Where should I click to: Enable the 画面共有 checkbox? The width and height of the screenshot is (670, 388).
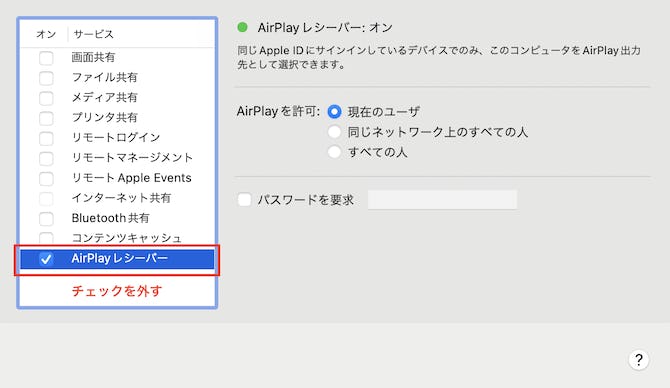(x=46, y=58)
